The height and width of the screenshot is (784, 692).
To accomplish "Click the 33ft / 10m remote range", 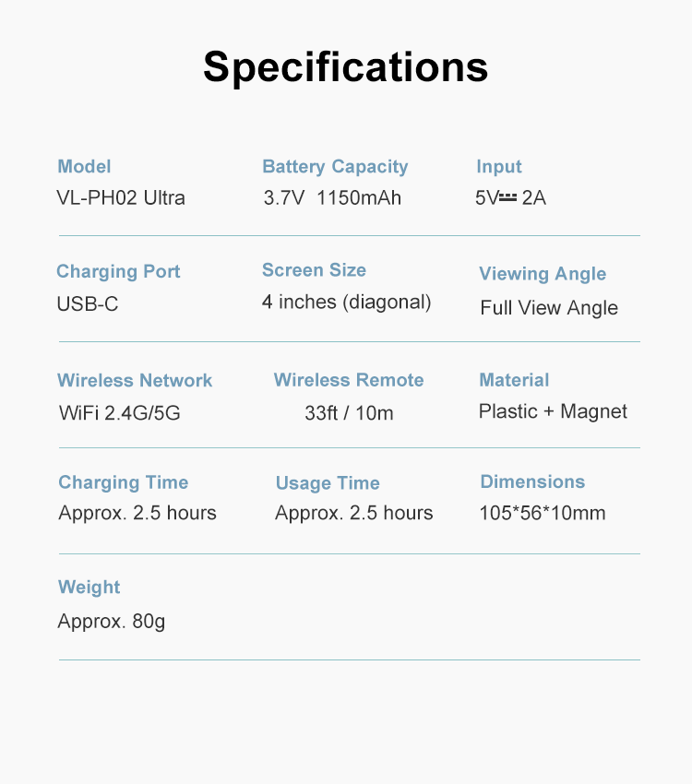I will point(349,413).
